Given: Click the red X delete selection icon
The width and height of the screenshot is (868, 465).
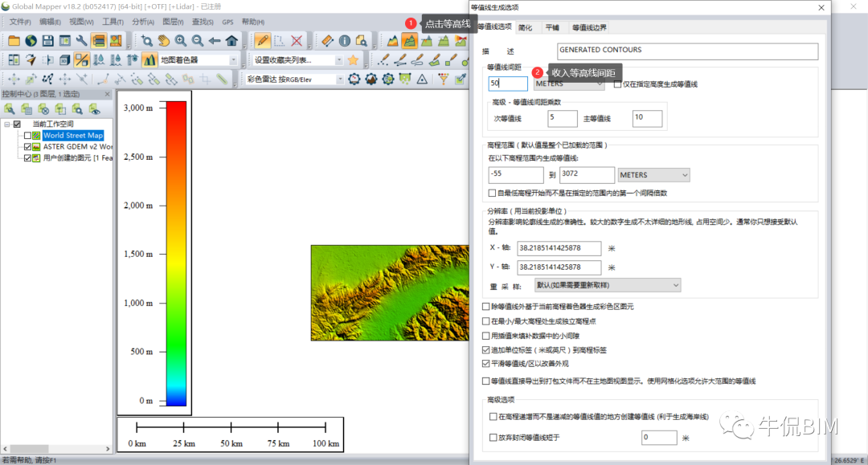Looking at the screenshot, I should 297,40.
